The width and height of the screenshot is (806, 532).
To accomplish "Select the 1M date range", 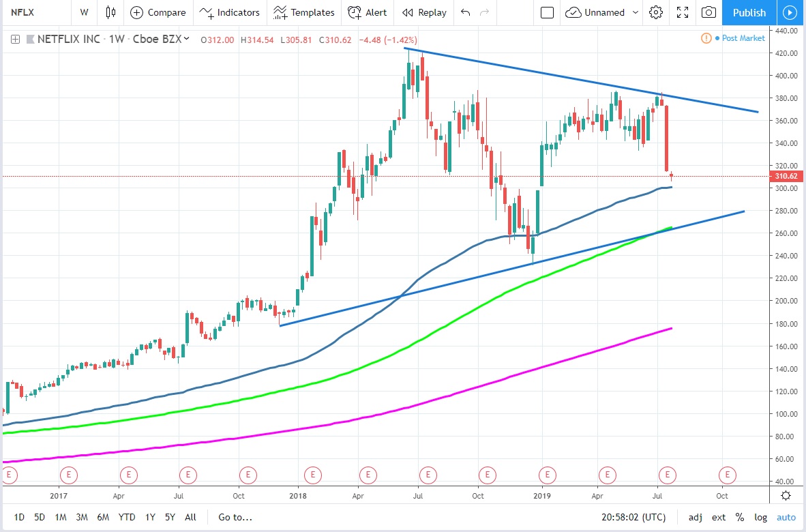I will [x=61, y=517].
